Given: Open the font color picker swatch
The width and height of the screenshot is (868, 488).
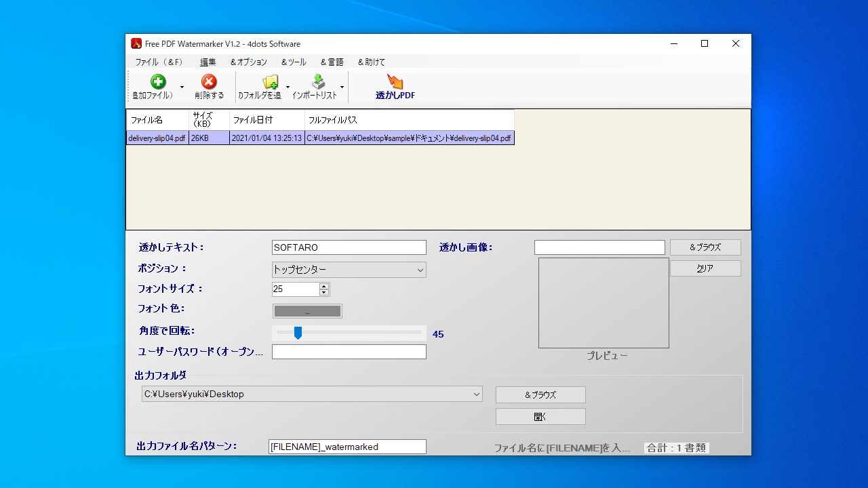Looking at the screenshot, I should point(307,311).
